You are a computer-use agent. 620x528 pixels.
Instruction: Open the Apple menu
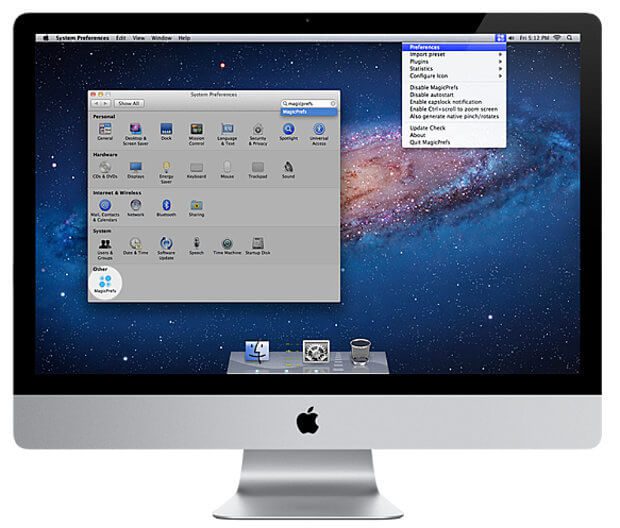coord(45,38)
